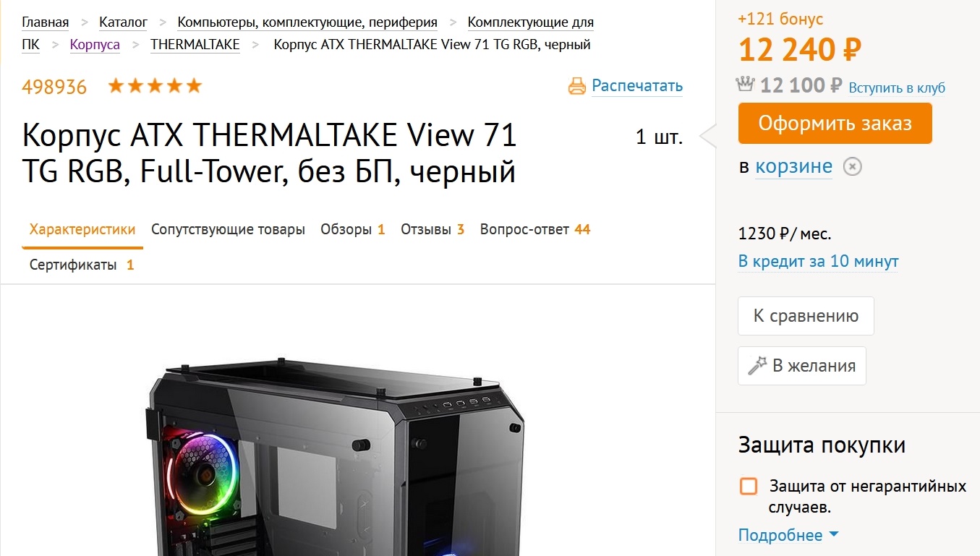This screenshot has width=980, height=556.
Task: View the Вопрос-ответ tab
Action: click(535, 230)
